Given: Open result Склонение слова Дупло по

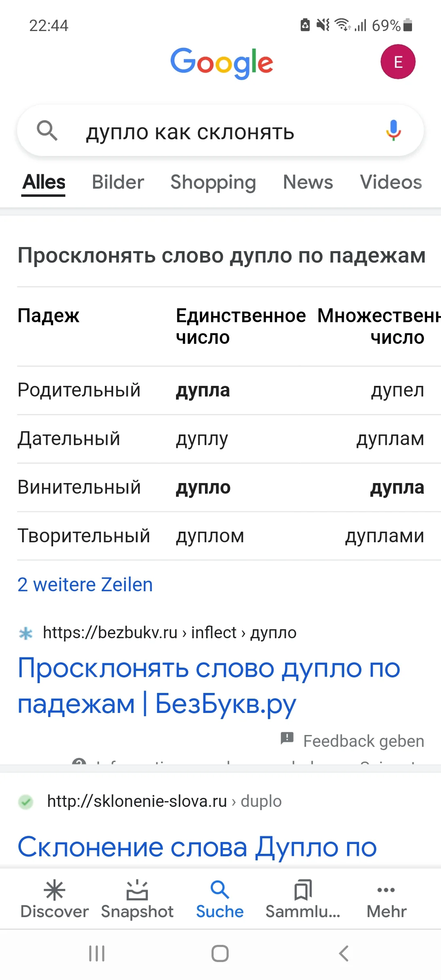Looking at the screenshot, I should (x=197, y=847).
